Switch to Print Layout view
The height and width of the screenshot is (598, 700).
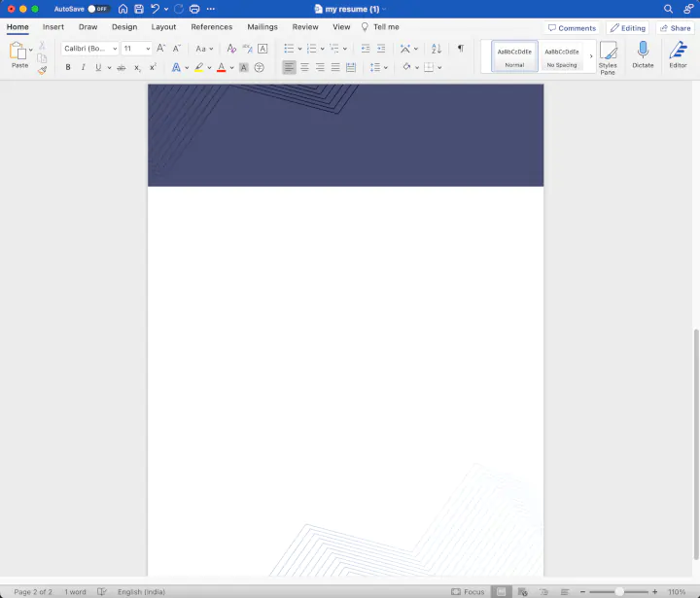click(x=502, y=592)
